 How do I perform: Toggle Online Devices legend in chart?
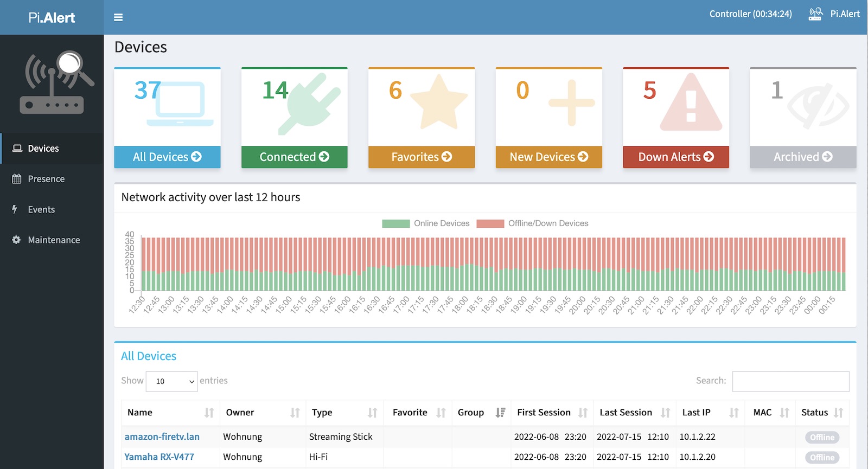[x=426, y=223]
